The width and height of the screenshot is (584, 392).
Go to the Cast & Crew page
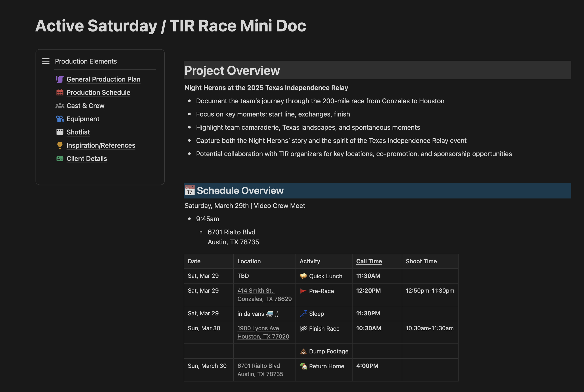point(85,106)
